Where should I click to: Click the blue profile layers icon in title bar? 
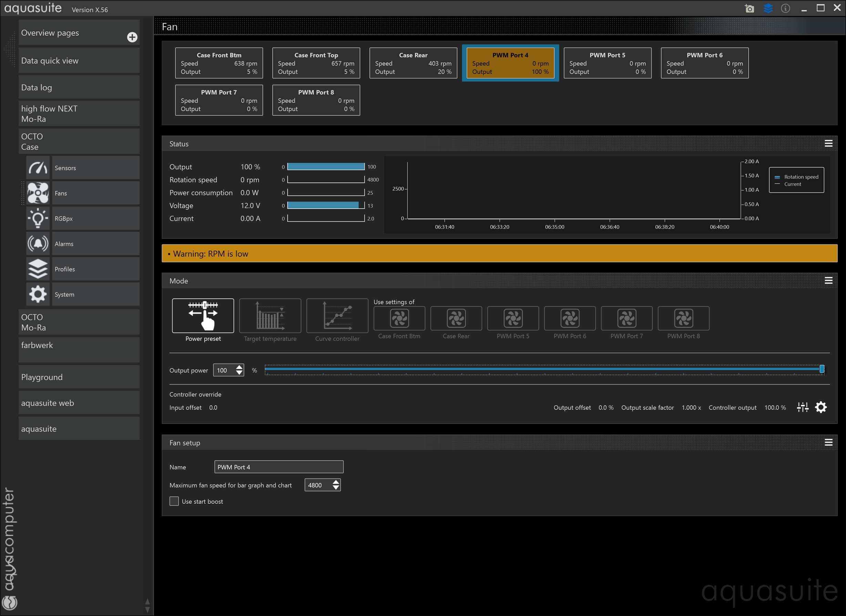click(767, 8)
